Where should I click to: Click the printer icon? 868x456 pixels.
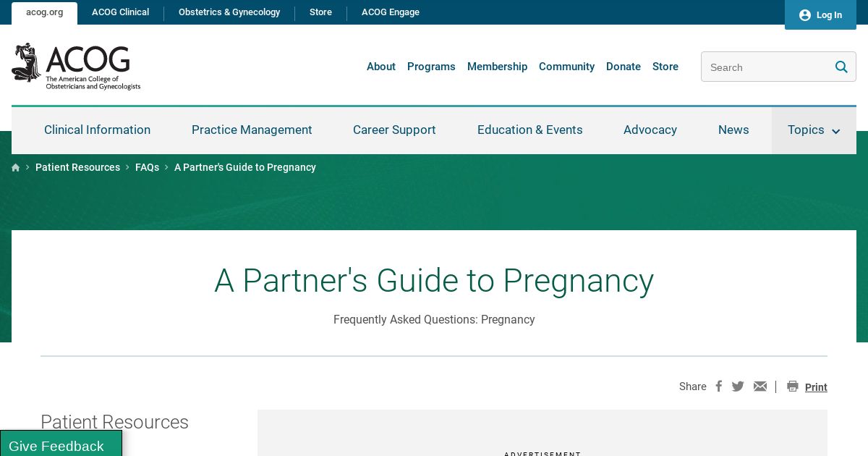tap(793, 387)
